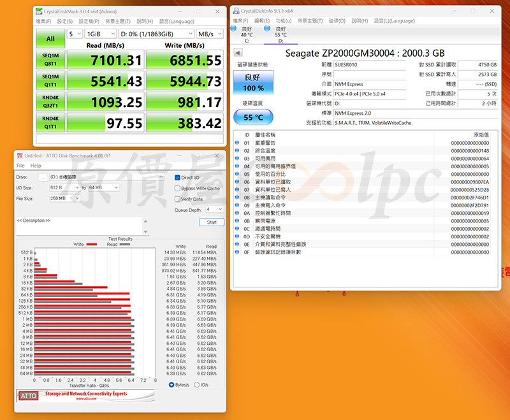This screenshot has width=510, height=420.
Task: Open the 功能(u) menu in CrystalDiskInfo
Action: click(284, 21)
